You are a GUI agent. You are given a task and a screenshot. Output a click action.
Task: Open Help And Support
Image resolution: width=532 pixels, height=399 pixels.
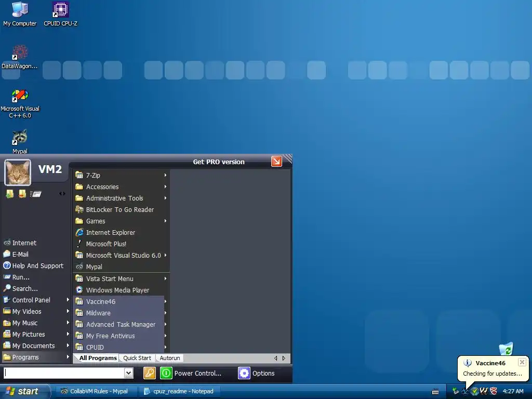pos(36,265)
